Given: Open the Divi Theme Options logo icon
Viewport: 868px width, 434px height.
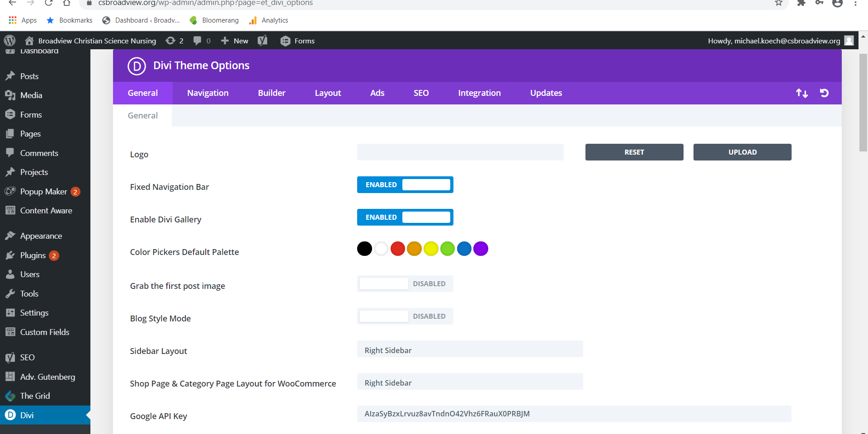Looking at the screenshot, I should pyautogui.click(x=137, y=66).
